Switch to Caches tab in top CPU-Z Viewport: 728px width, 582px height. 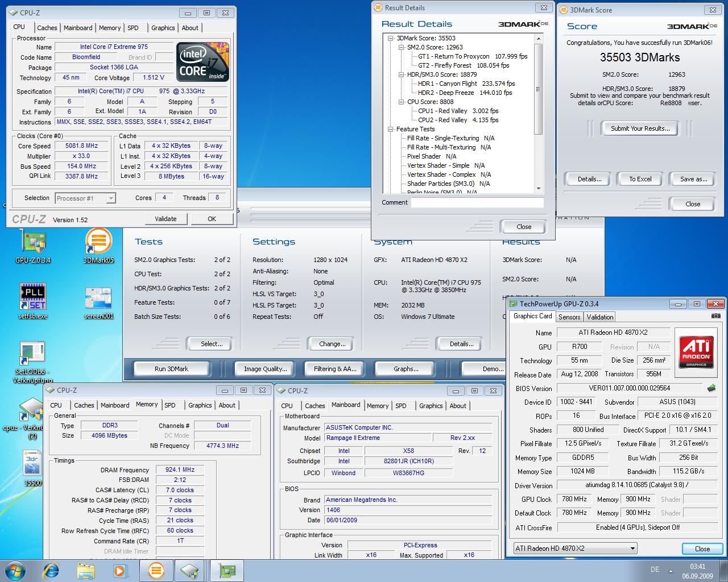pyautogui.click(x=47, y=28)
